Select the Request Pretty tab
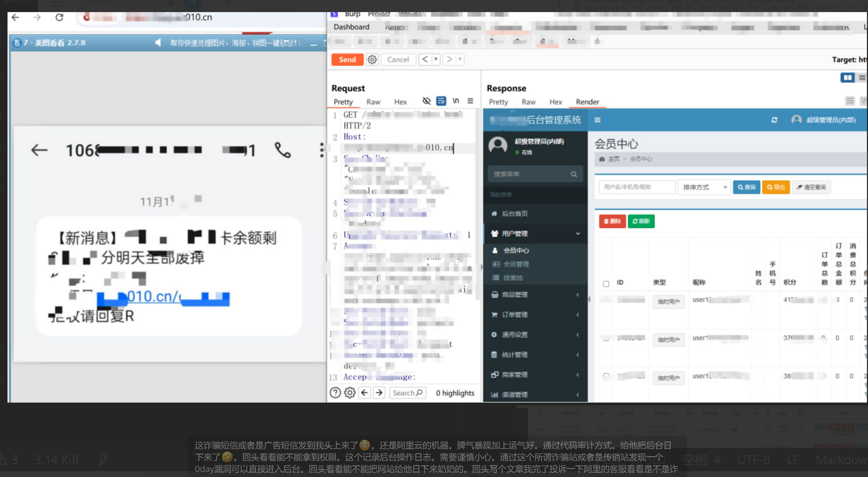Screen dimensions: 868x477 coord(343,102)
